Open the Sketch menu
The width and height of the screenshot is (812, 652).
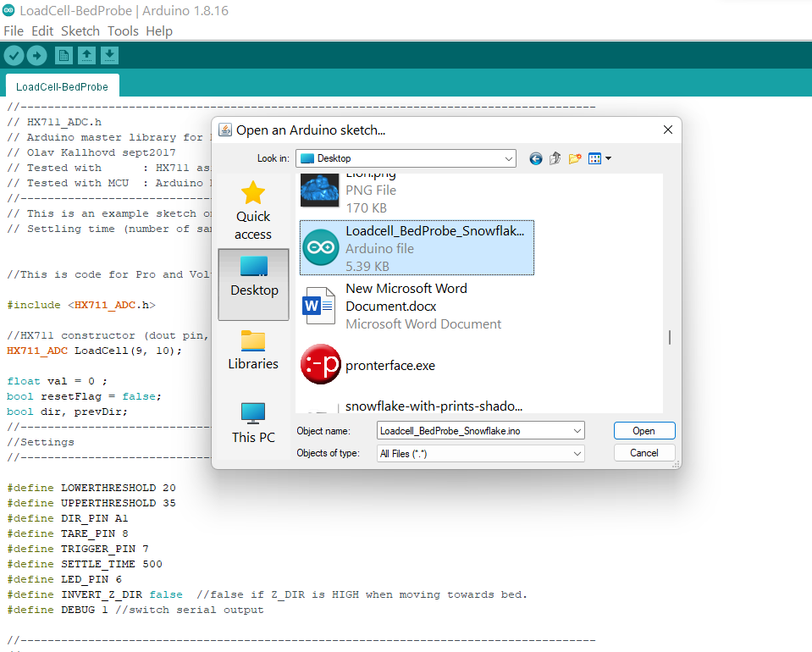80,31
